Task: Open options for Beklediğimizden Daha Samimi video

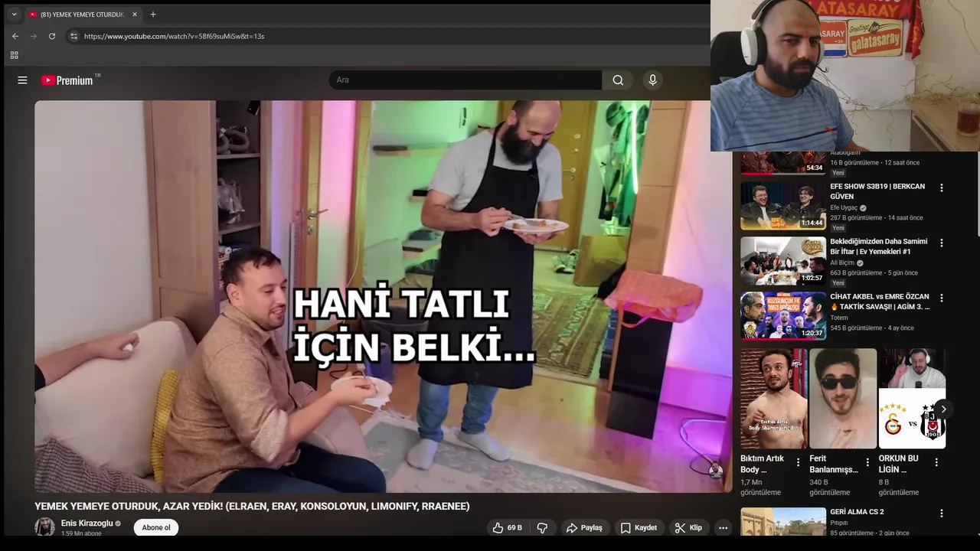Action: click(942, 243)
